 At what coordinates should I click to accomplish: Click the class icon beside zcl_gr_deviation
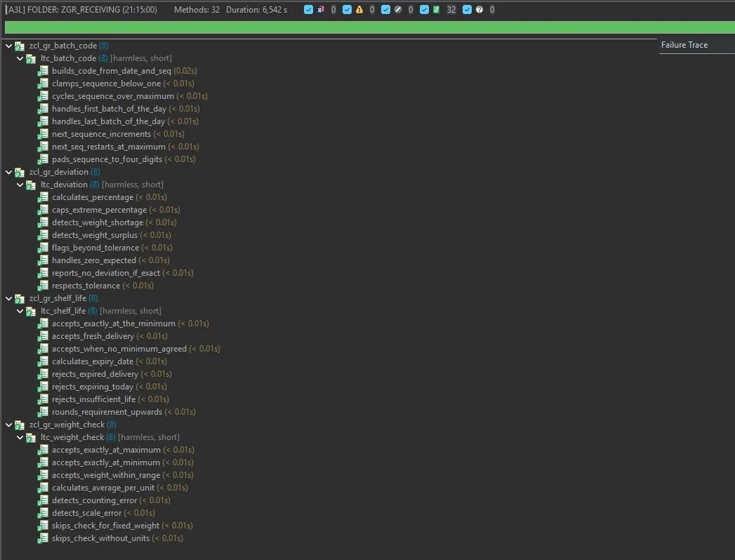(x=20, y=173)
